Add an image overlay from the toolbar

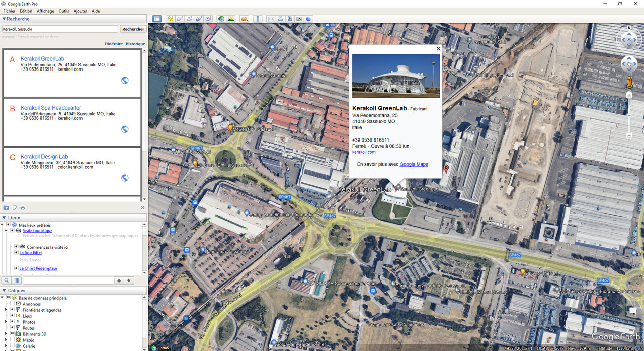point(199,19)
